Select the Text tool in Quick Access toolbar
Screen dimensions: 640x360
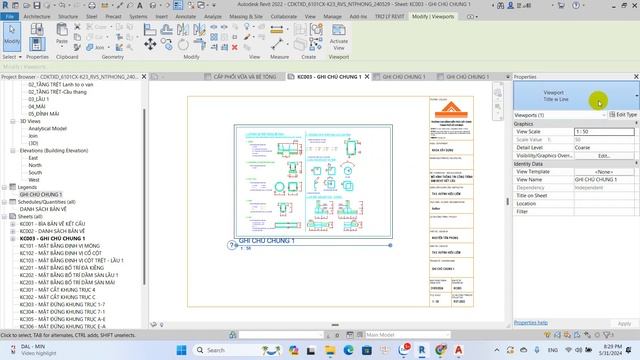[140, 5]
